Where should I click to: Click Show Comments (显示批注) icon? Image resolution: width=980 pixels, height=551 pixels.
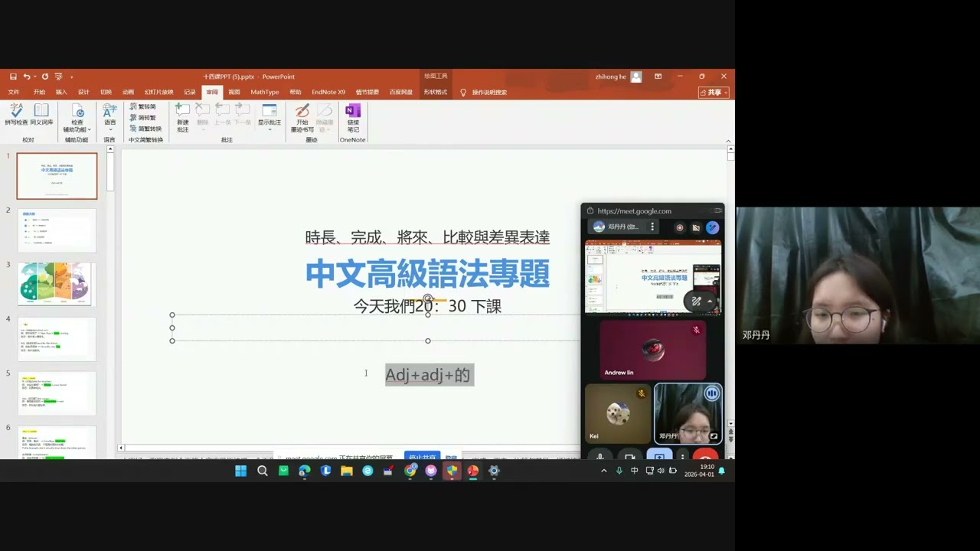tap(269, 112)
